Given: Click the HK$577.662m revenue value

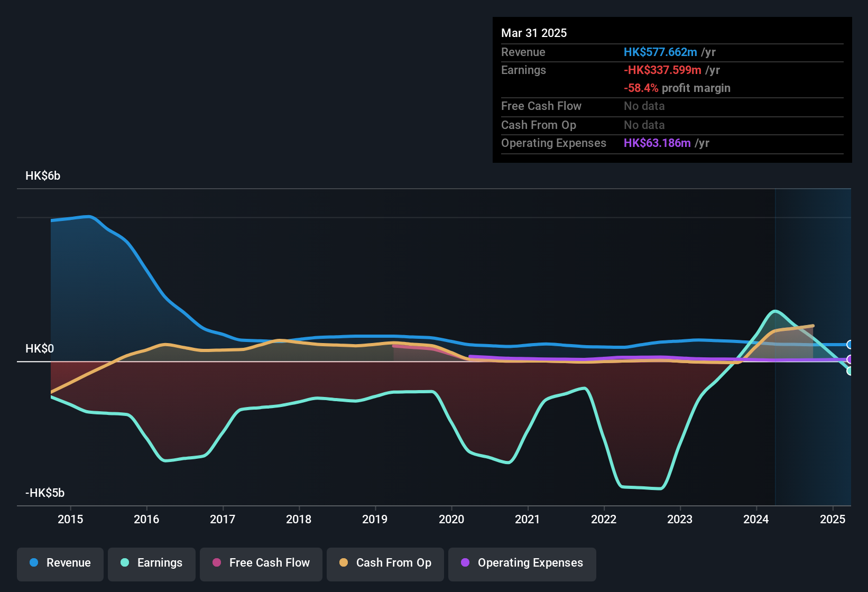Looking at the screenshot, I should 660,52.
